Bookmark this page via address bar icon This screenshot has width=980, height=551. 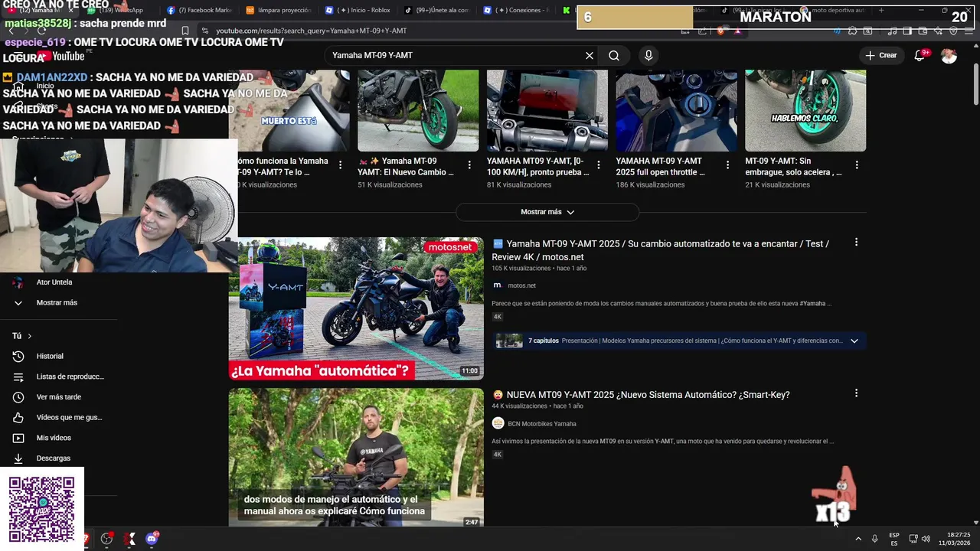tap(185, 31)
